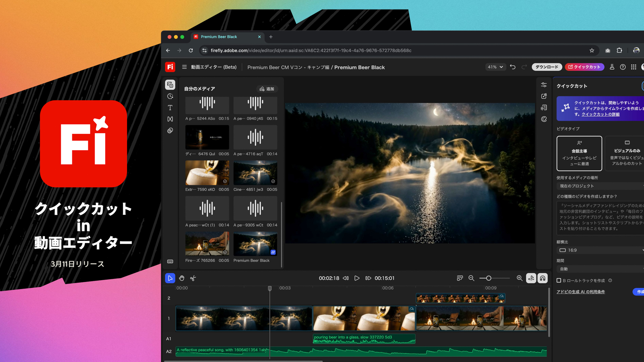Open the transitions panel icon
The height and width of the screenshot is (362, 644).
(x=170, y=119)
